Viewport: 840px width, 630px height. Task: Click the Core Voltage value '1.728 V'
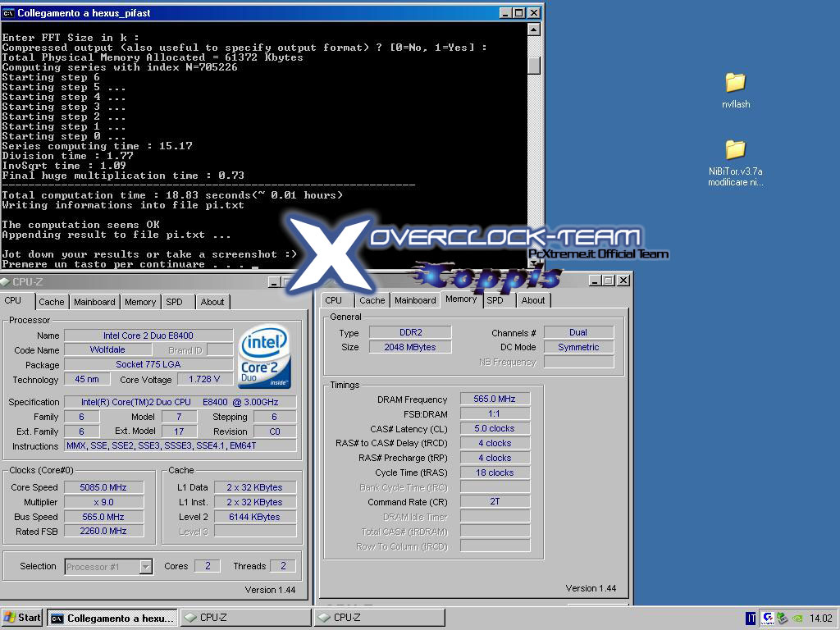[x=204, y=379]
